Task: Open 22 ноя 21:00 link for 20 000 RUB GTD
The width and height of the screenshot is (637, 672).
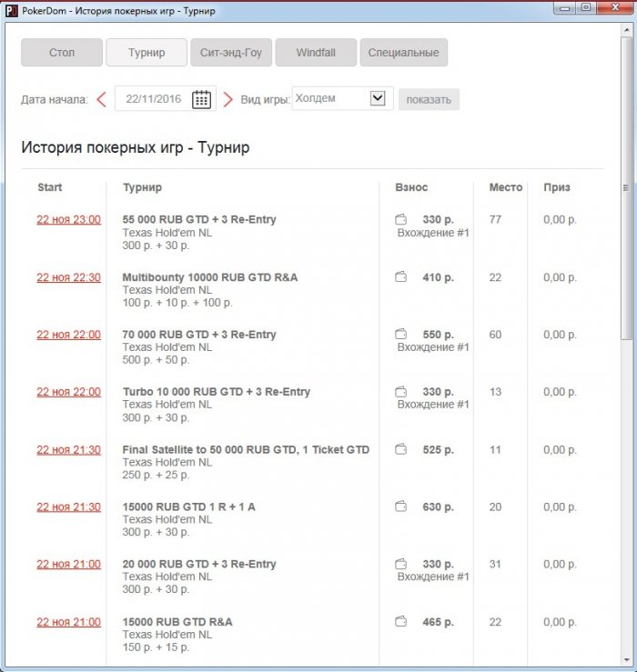Action: click(x=68, y=564)
